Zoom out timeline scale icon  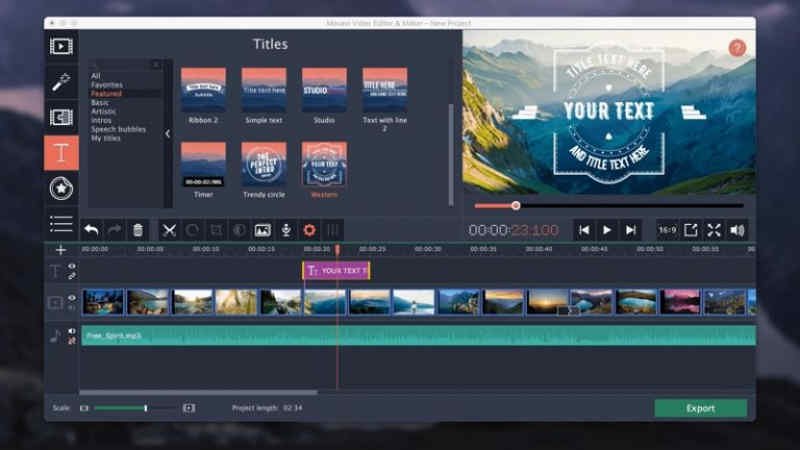[x=84, y=408]
